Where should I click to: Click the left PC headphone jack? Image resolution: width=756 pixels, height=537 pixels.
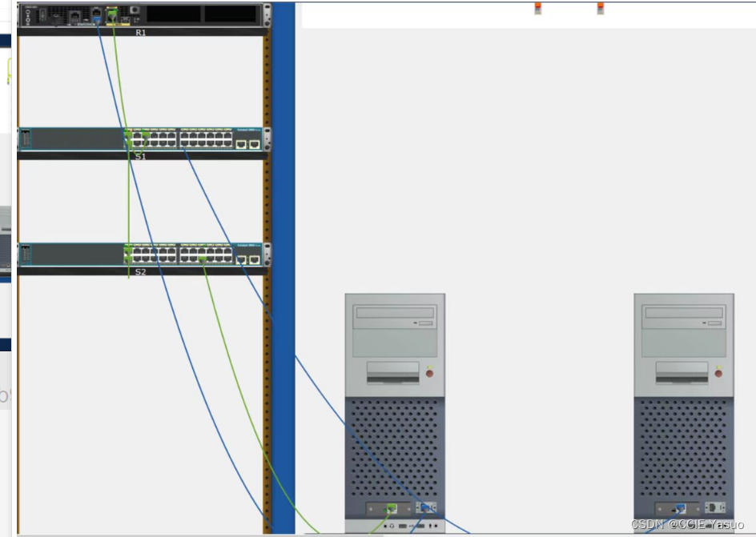[x=385, y=526]
